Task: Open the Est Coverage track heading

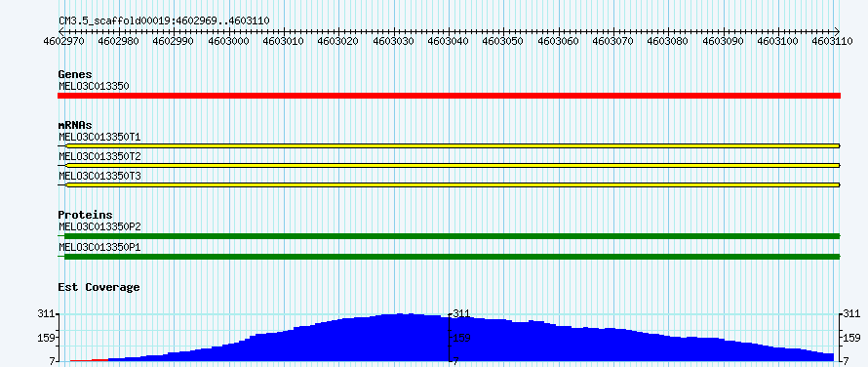Action: point(99,287)
